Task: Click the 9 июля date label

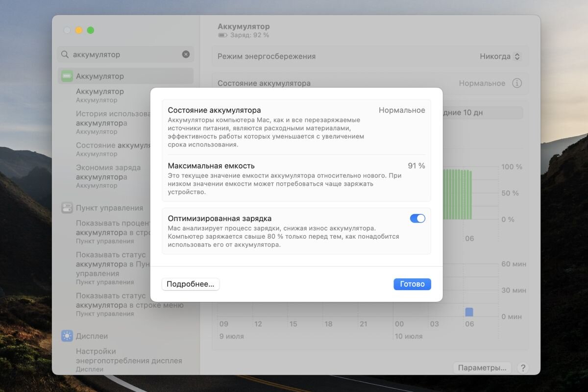Action: [231, 336]
